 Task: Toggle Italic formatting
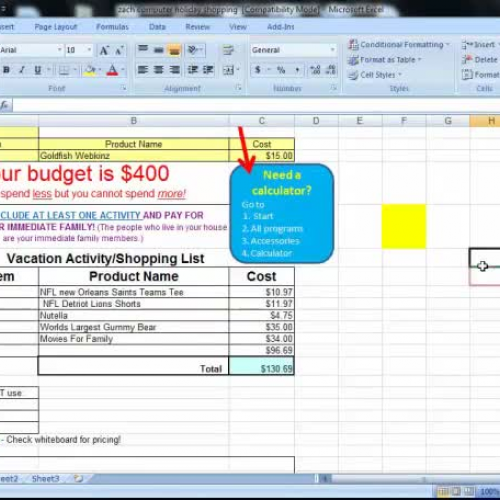22,70
